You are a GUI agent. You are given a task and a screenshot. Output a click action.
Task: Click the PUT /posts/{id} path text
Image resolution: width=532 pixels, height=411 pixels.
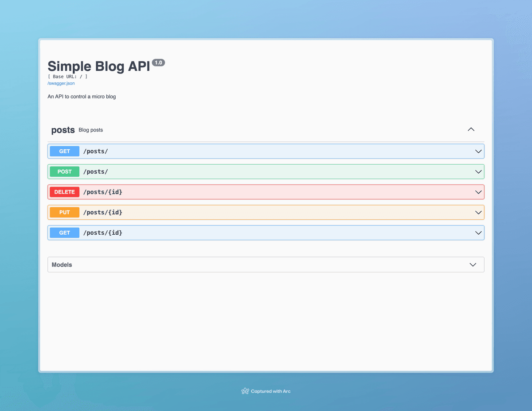103,213
